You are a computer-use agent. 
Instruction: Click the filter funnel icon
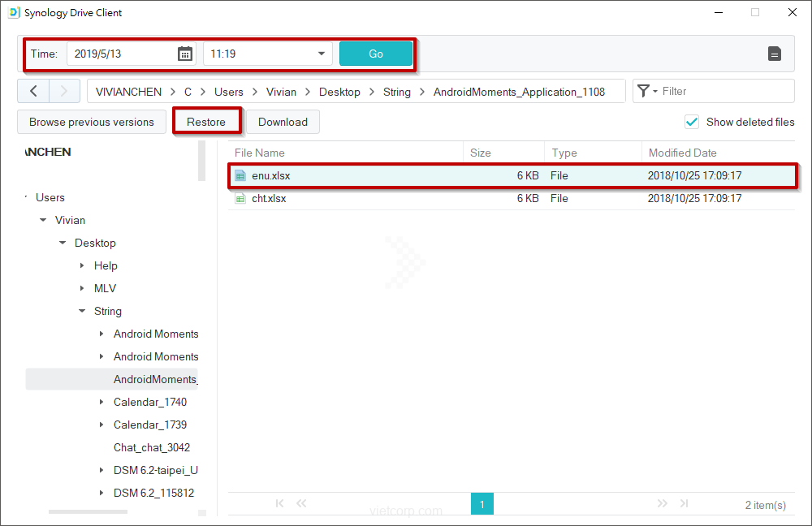coord(643,91)
